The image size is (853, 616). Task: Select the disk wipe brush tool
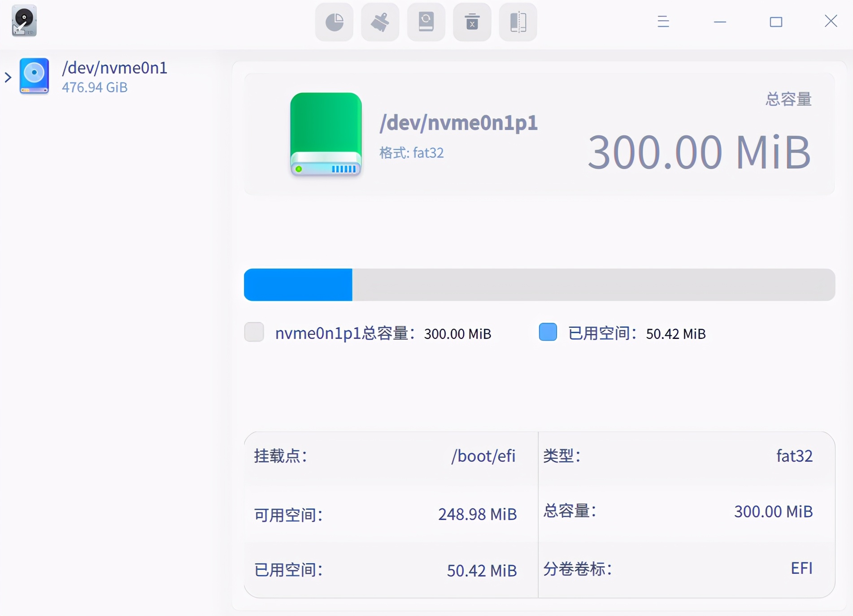380,22
